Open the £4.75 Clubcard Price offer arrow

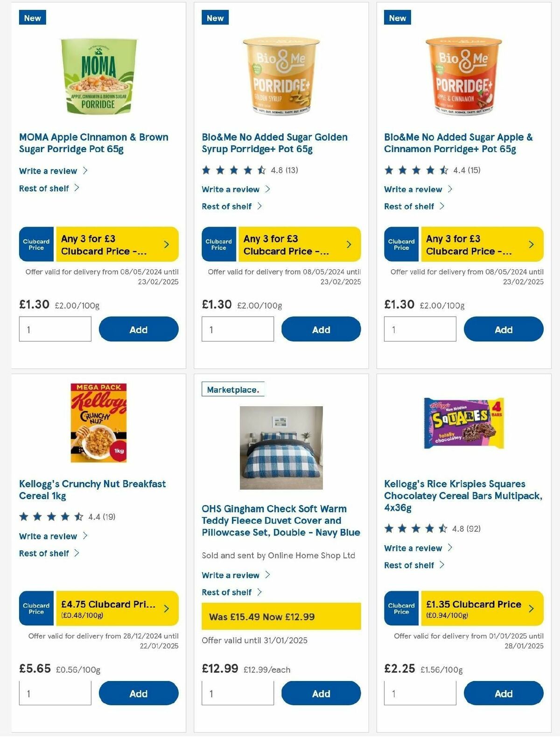pyautogui.click(x=166, y=609)
